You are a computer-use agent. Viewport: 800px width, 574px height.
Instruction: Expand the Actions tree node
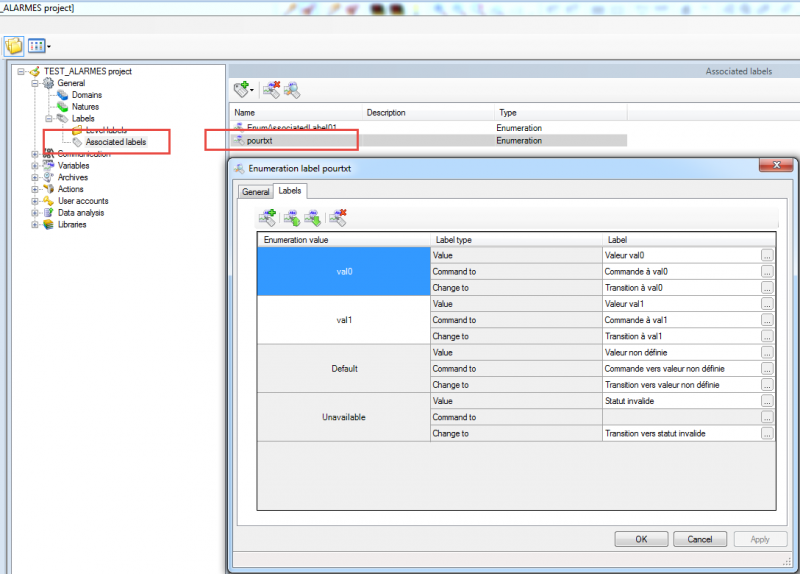coord(35,189)
